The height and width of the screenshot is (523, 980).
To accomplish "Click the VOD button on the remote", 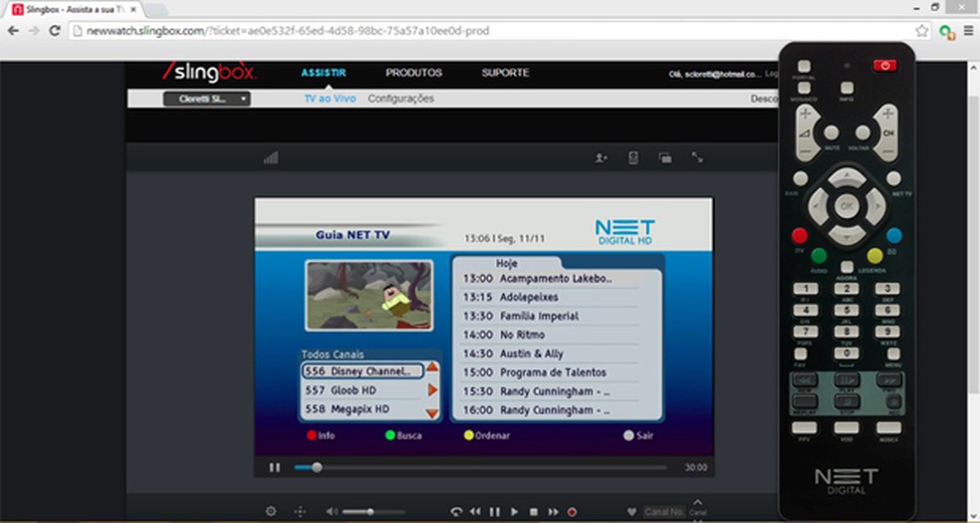I will click(x=847, y=428).
